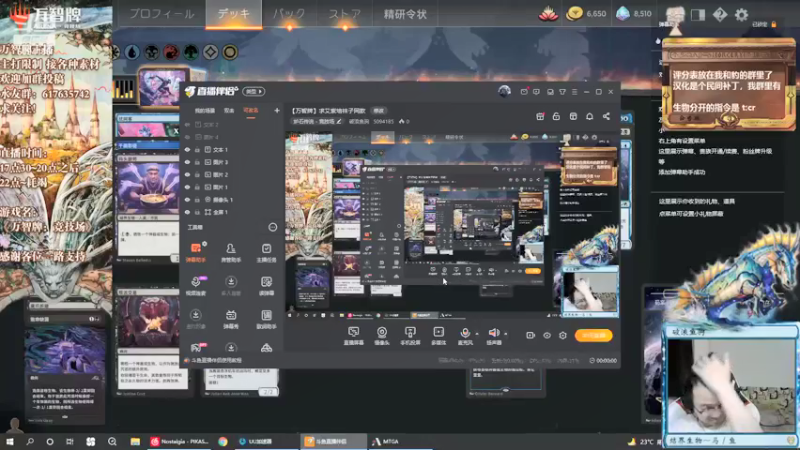Add a new scene source with plus

pyautogui.click(x=277, y=110)
